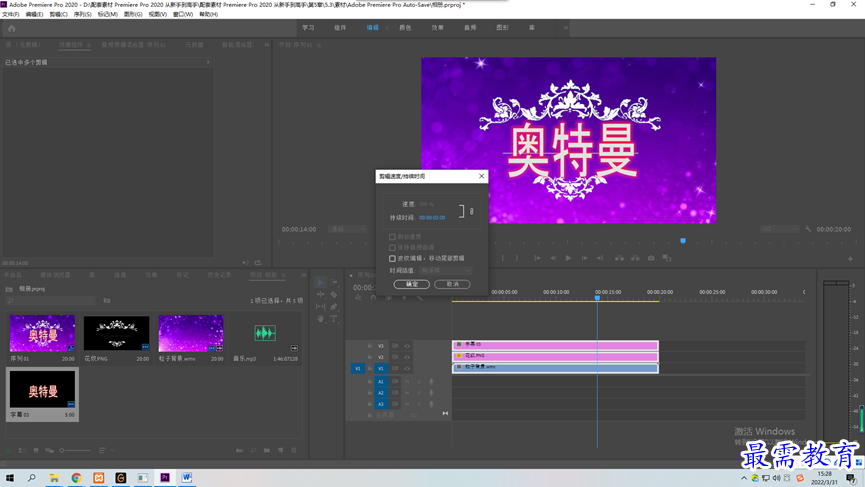Select the Track Select Forward tool
Viewport: 865px width, 487px height.
[333, 282]
